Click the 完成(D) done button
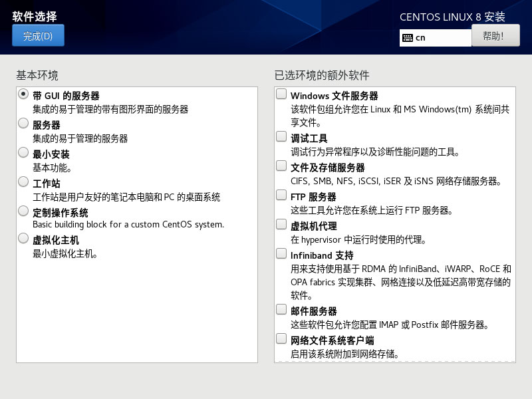This screenshot has height=399, width=532. (38, 35)
